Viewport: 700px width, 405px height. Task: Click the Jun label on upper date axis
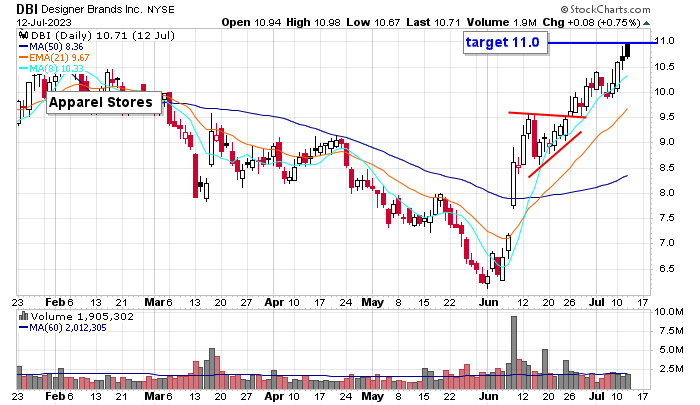pos(488,302)
